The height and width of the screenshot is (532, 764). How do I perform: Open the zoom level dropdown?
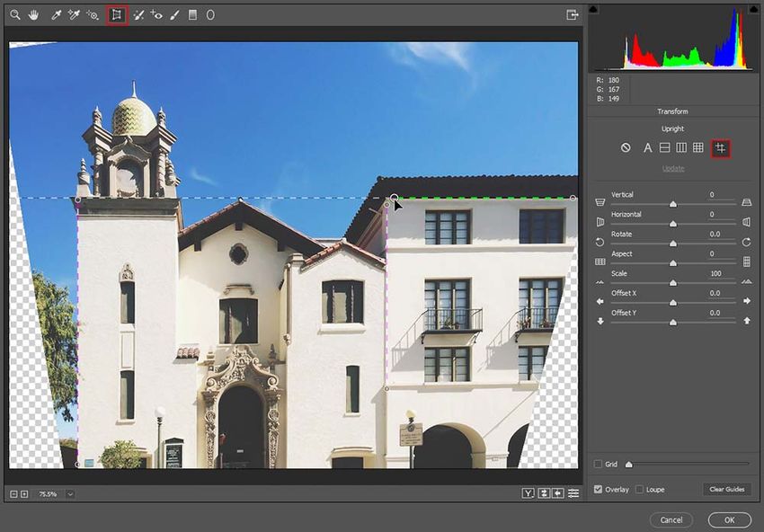(70, 494)
